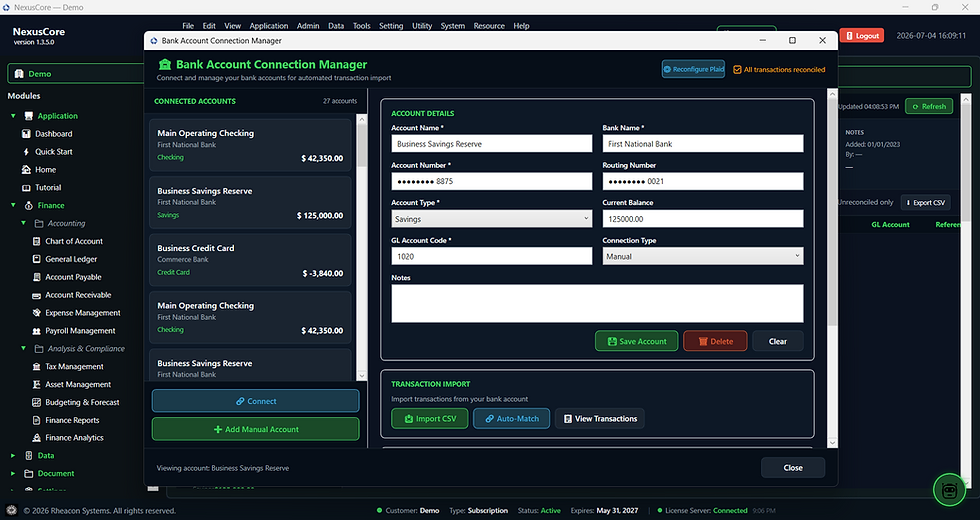Collapse the Application tree node
The image size is (980, 520).
[13, 116]
